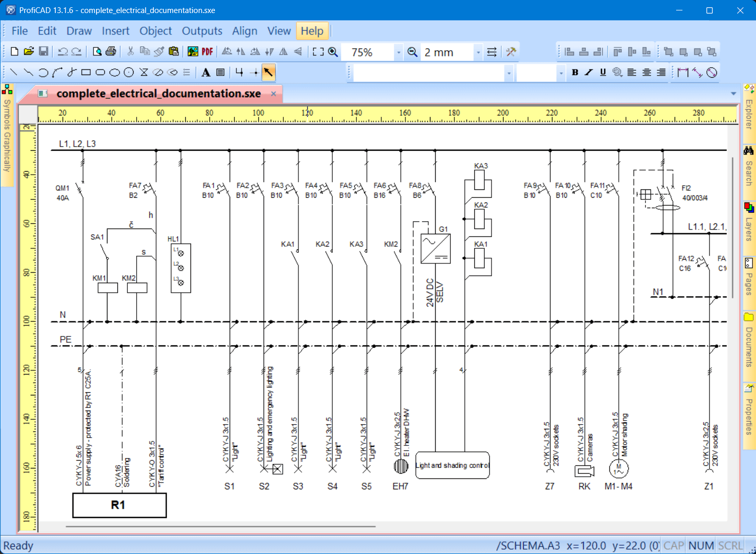Click the full screen brackets icon
The width and height of the screenshot is (756, 554).
pyautogui.click(x=318, y=52)
